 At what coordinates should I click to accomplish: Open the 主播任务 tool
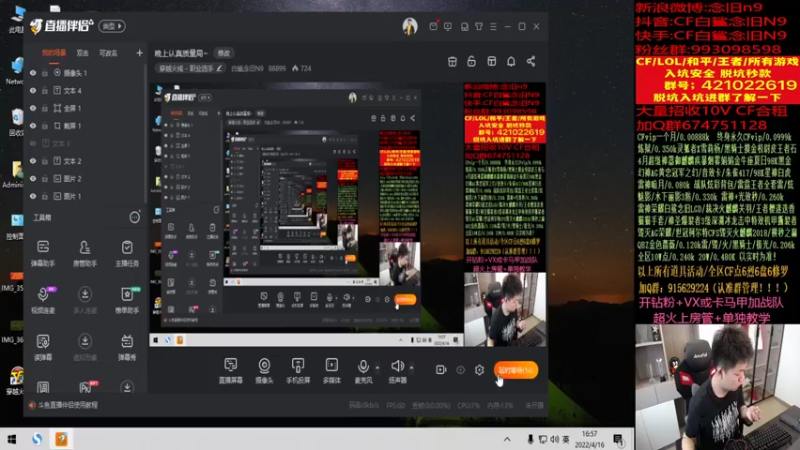pos(127,254)
